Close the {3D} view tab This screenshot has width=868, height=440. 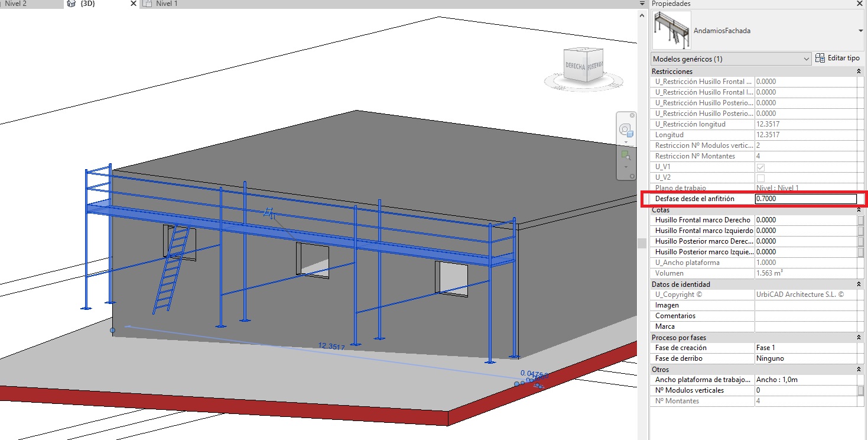(x=133, y=4)
